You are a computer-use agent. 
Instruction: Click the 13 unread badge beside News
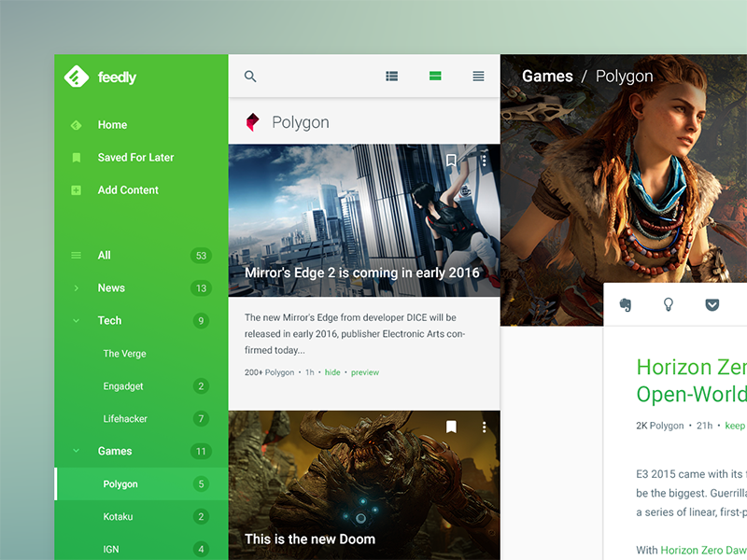click(201, 288)
